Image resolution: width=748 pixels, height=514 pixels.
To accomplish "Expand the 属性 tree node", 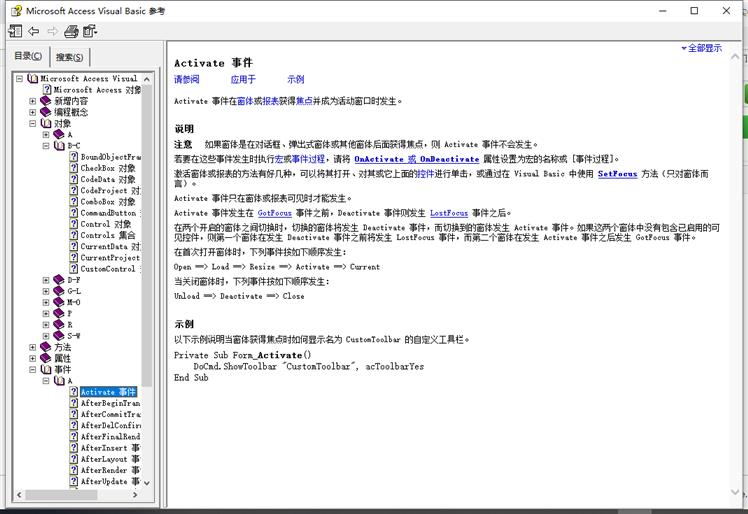I will pyautogui.click(x=32, y=358).
